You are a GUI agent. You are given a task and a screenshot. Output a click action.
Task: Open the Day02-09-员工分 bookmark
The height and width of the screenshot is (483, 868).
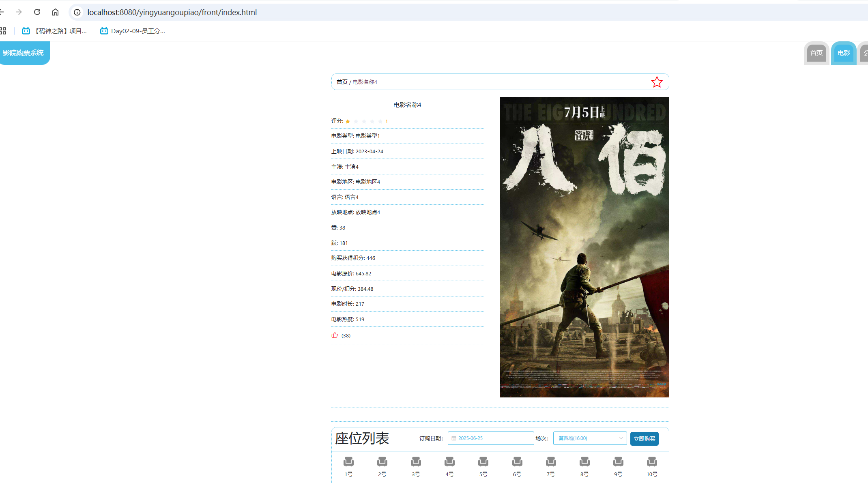133,31
